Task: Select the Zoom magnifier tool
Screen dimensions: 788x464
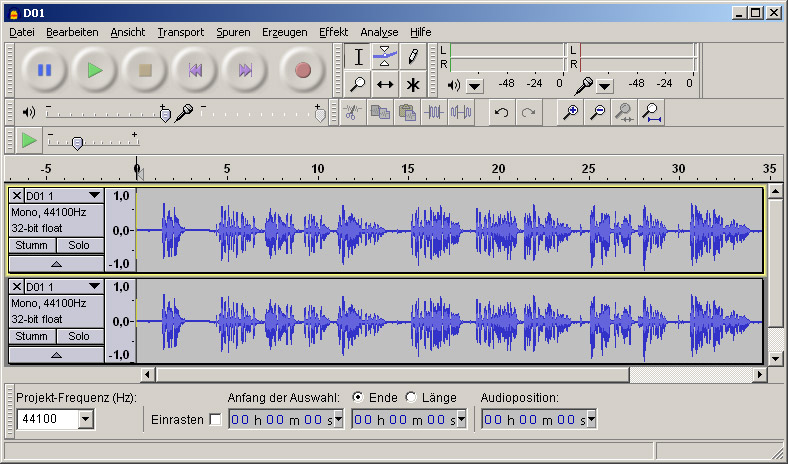Action: (358, 84)
